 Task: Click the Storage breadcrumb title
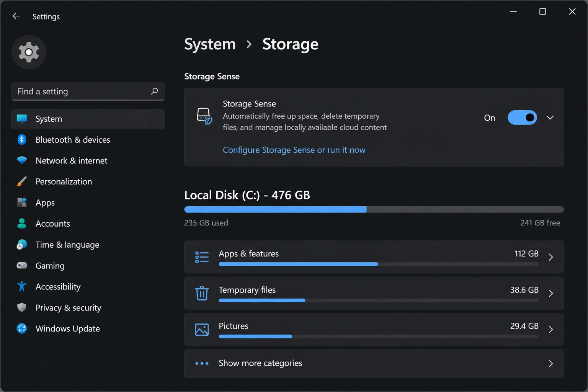coord(290,44)
